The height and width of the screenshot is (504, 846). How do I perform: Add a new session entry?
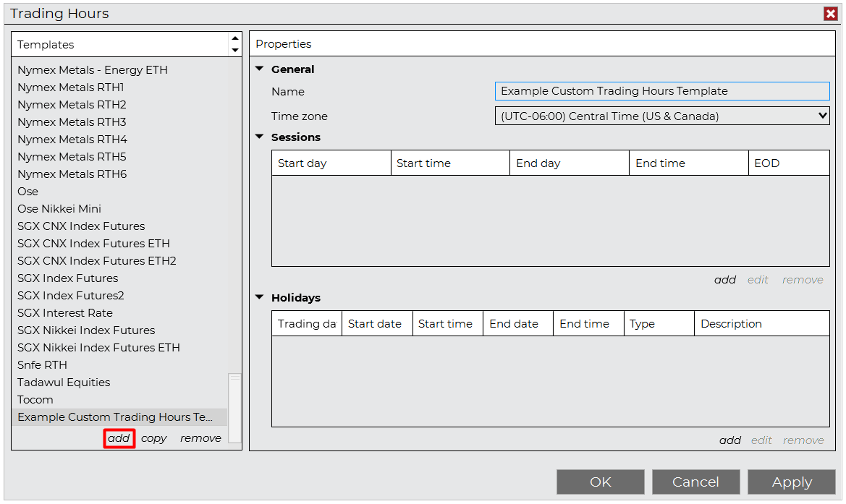(724, 280)
